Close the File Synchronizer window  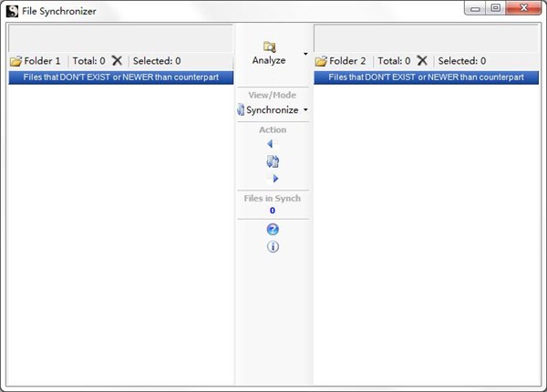point(523,8)
